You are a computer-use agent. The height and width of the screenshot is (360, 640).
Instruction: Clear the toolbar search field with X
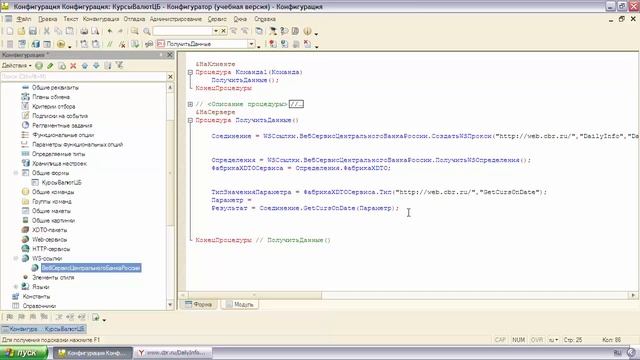[x=223, y=31]
